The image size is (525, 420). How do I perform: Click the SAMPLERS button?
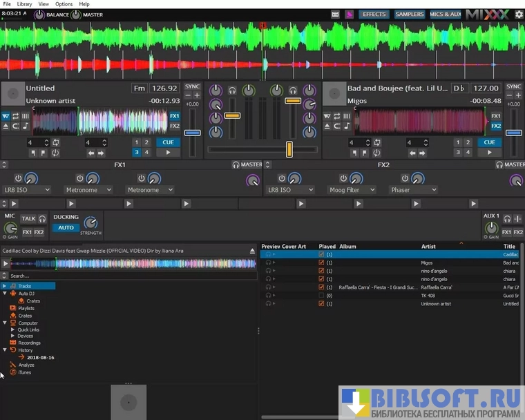click(x=409, y=14)
